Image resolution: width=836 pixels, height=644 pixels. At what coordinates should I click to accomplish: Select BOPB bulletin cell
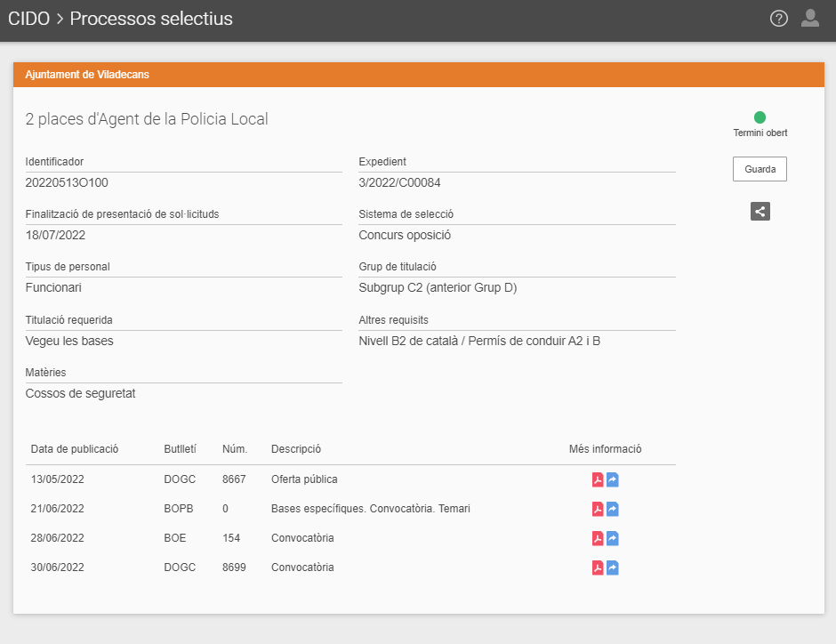pos(179,509)
